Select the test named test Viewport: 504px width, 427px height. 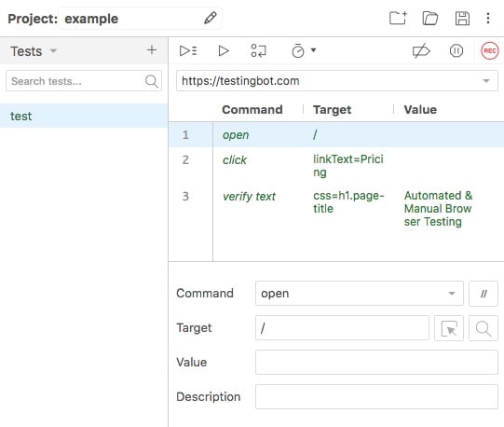coord(84,116)
